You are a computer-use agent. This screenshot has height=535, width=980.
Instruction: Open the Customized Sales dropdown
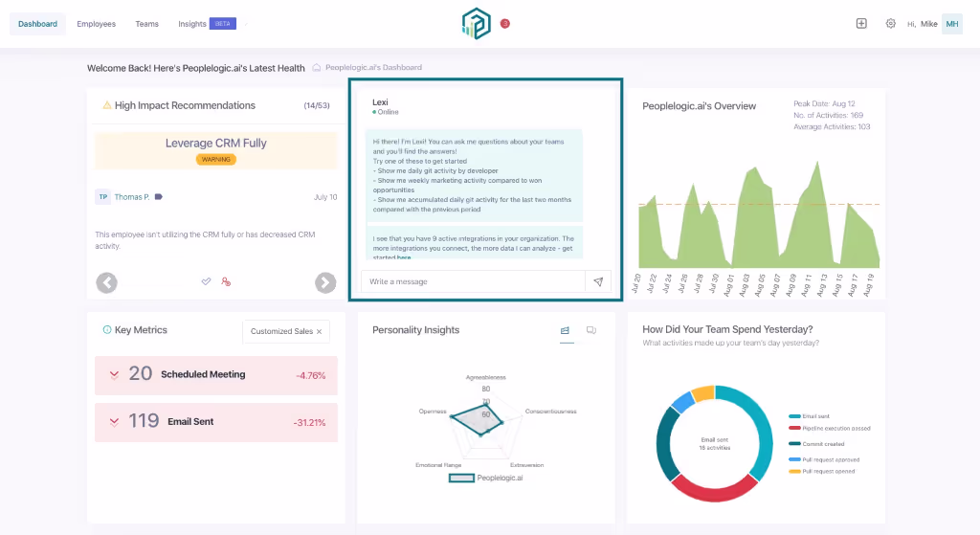click(285, 331)
